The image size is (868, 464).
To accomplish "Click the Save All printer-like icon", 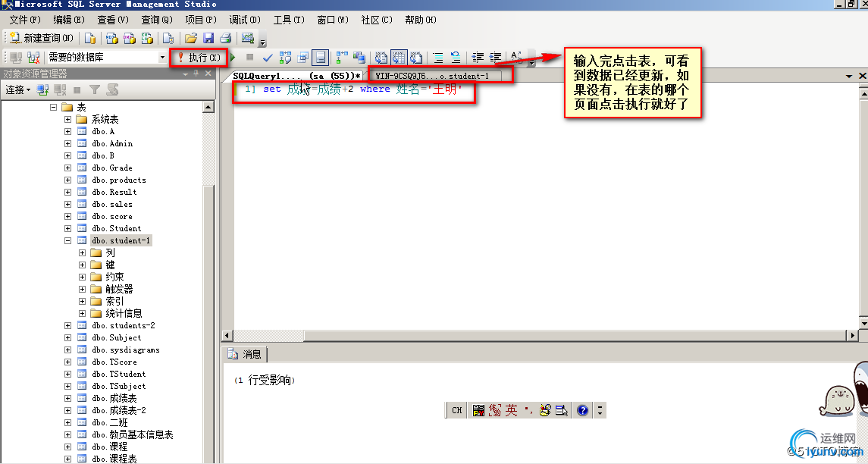I will [225, 38].
